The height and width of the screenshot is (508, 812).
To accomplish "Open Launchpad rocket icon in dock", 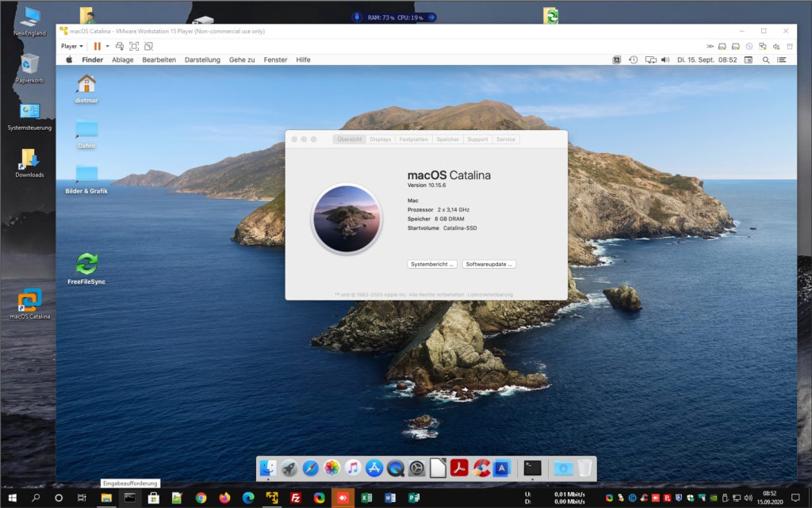I will (x=289, y=468).
